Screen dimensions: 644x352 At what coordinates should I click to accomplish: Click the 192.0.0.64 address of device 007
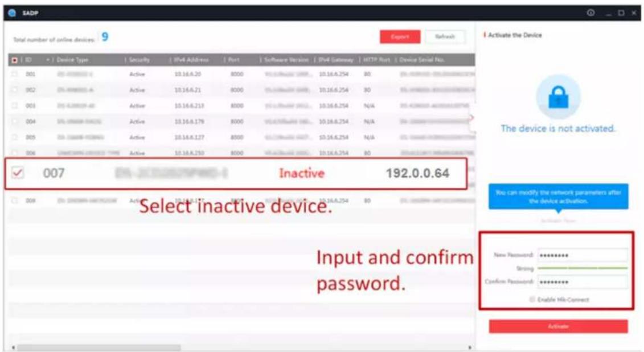tap(417, 173)
